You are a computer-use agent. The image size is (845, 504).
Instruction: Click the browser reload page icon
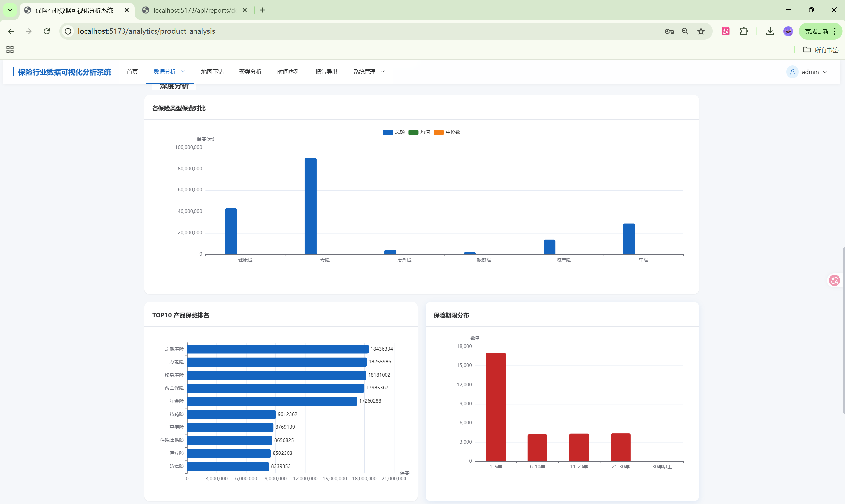coord(47,31)
